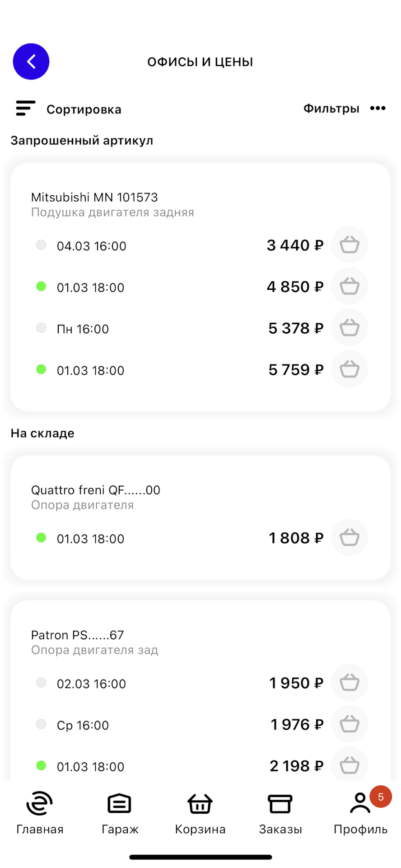This screenshot has width=401, height=868.
Task: Open Профиль with 5 notifications
Action: [360, 813]
